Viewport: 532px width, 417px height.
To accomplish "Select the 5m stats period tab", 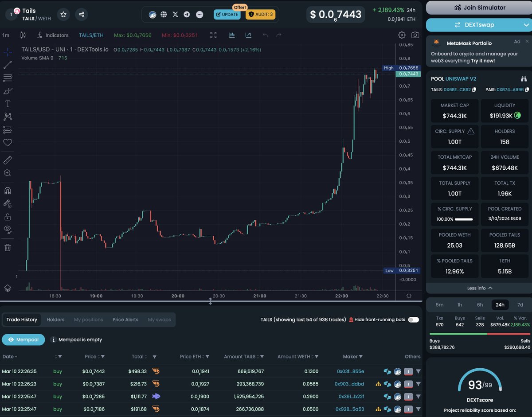I will tap(439, 304).
